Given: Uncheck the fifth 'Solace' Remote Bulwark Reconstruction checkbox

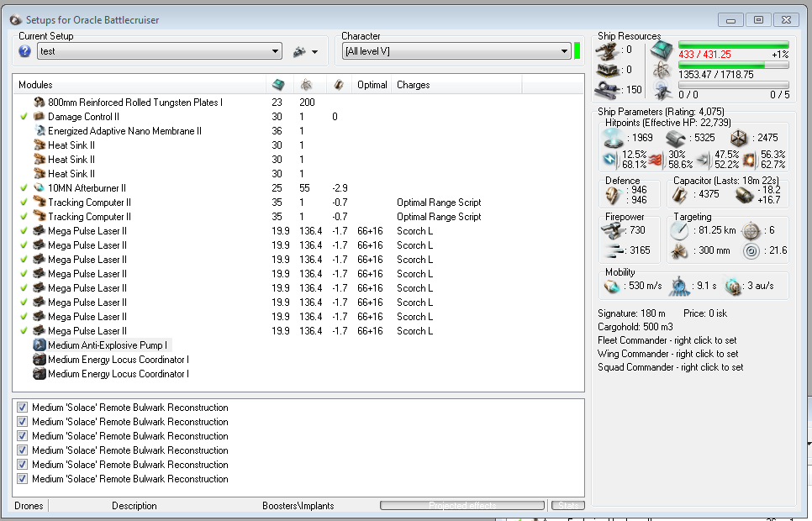Looking at the screenshot, I should [22, 465].
